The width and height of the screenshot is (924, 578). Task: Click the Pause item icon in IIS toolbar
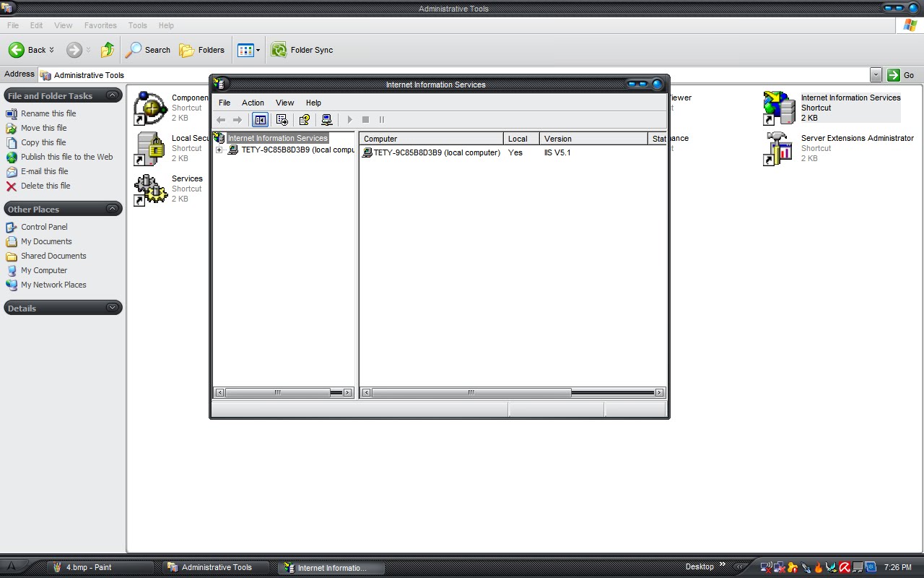[x=382, y=120]
